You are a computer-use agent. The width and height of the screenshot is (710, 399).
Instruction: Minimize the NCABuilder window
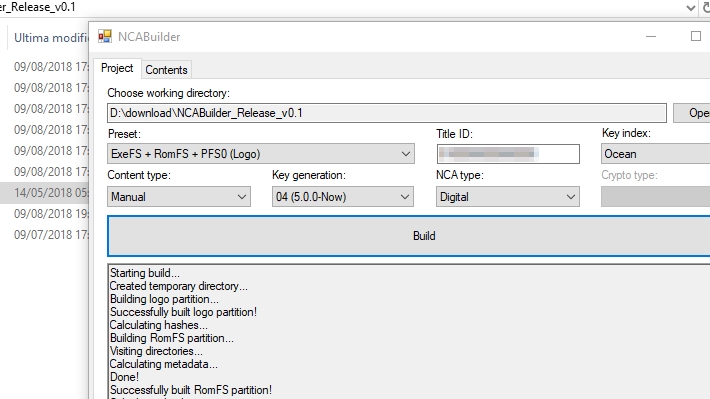[651, 36]
